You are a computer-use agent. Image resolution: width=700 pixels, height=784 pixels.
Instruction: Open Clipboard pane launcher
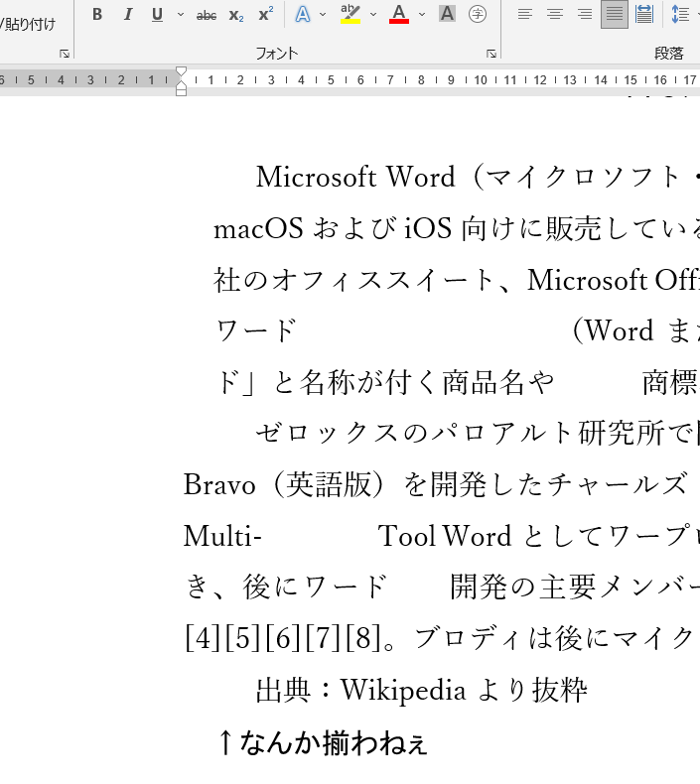coord(65,54)
